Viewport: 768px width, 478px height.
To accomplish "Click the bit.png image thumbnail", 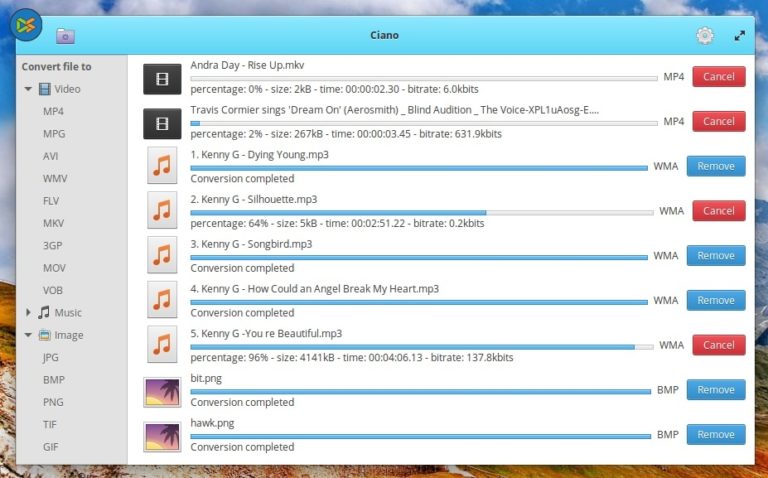I will (x=162, y=391).
